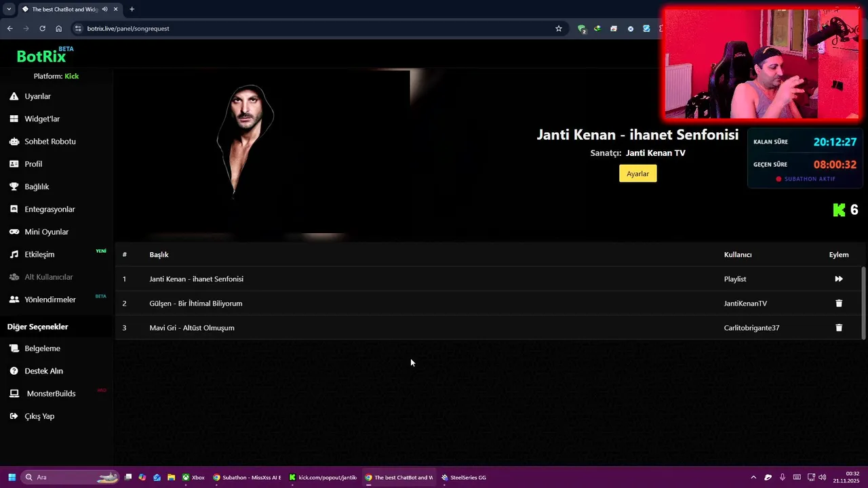The image size is (868, 488).
Task: Open Xbox from the taskbar
Action: 193,477
